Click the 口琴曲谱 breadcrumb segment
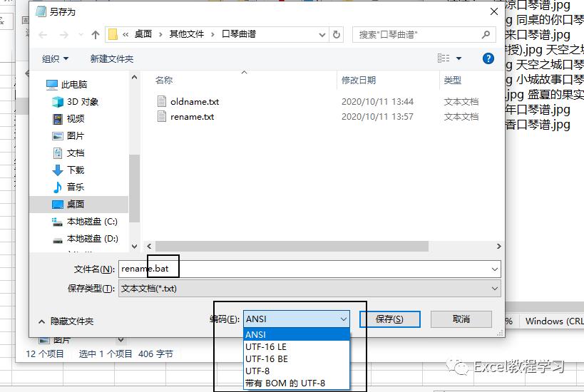The width and height of the screenshot is (584, 392). [239, 34]
